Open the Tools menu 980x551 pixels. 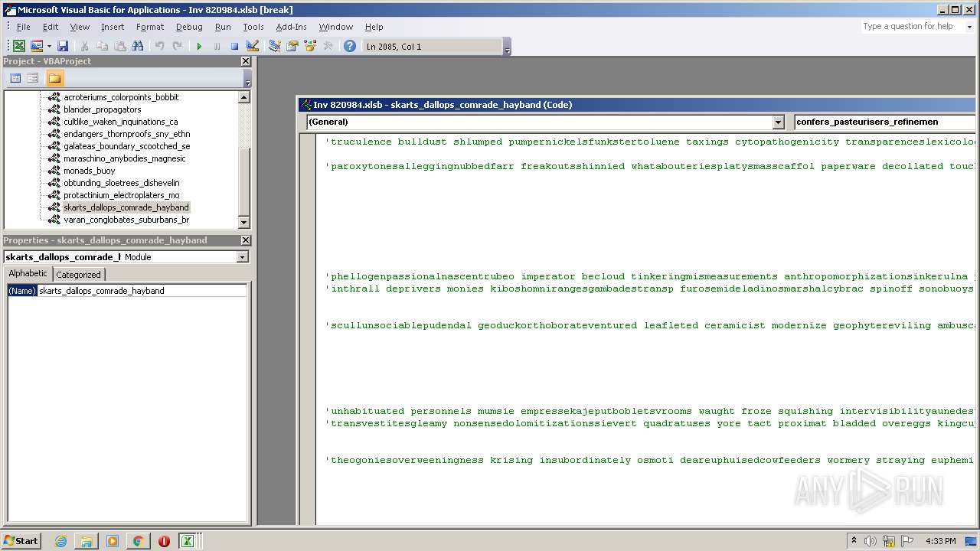[x=253, y=27]
